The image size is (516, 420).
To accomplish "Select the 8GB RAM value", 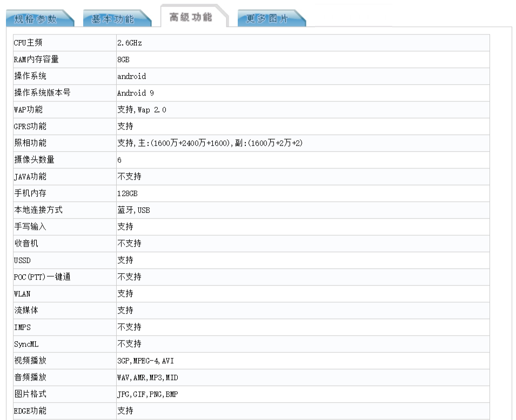I will (123, 60).
